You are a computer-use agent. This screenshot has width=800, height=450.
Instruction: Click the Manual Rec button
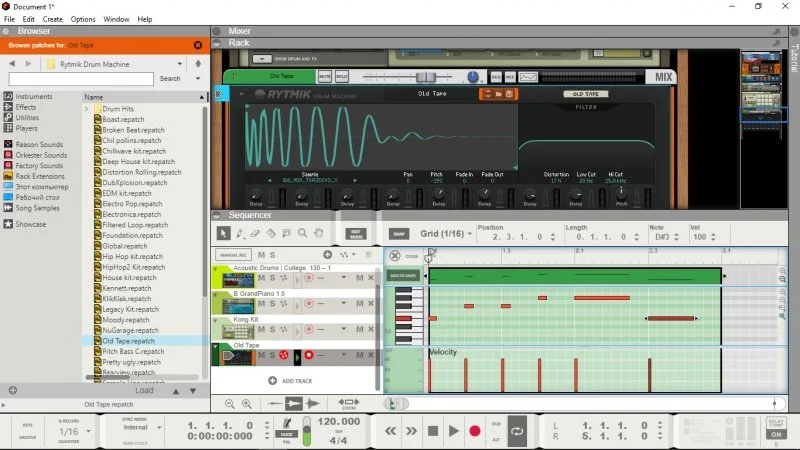(233, 255)
